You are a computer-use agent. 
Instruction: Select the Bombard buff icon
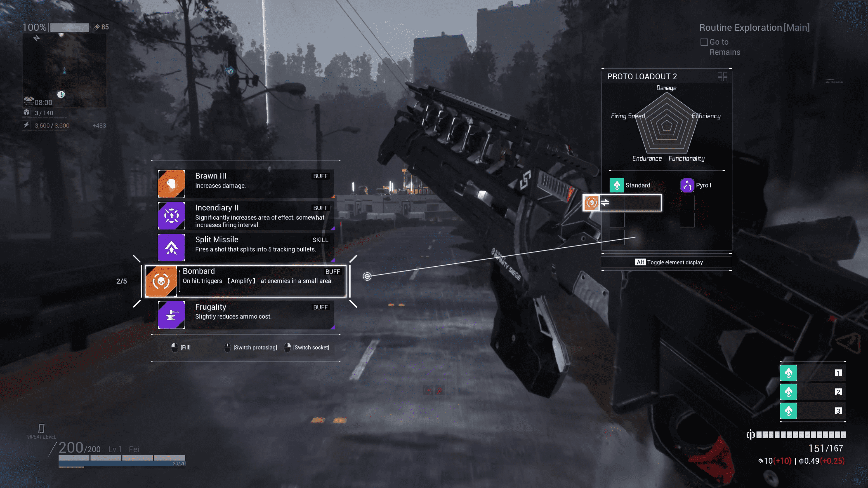click(x=162, y=280)
